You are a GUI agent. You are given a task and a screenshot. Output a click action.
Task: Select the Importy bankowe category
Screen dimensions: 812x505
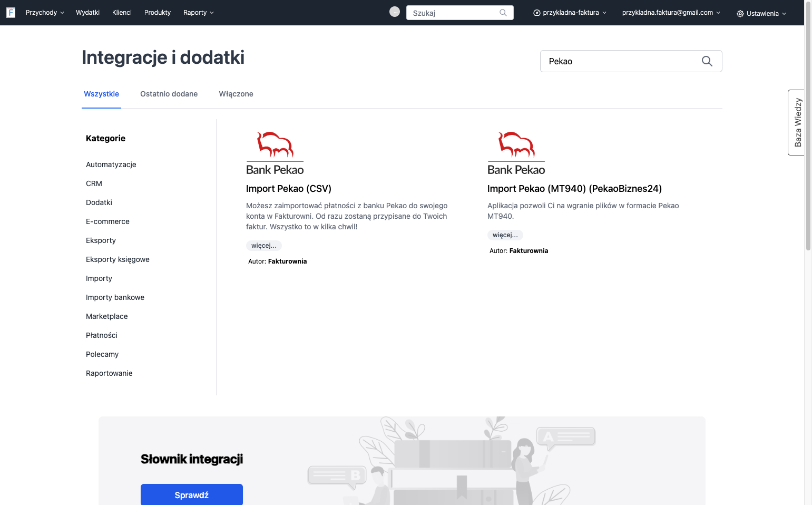pos(115,297)
